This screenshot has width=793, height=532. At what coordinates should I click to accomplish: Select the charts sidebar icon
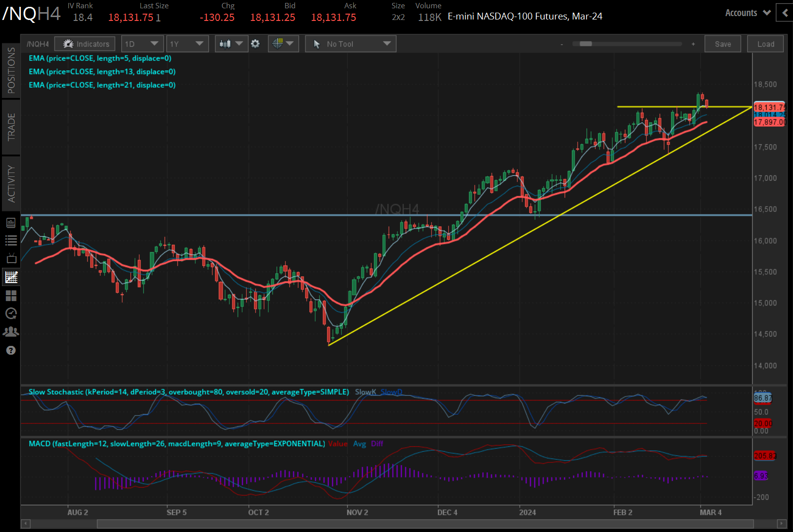(x=11, y=277)
